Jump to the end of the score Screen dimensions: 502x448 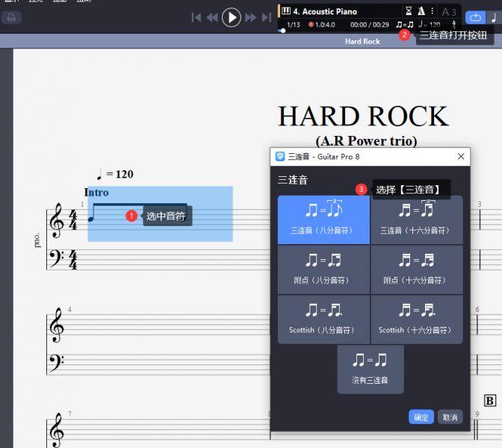tap(266, 17)
